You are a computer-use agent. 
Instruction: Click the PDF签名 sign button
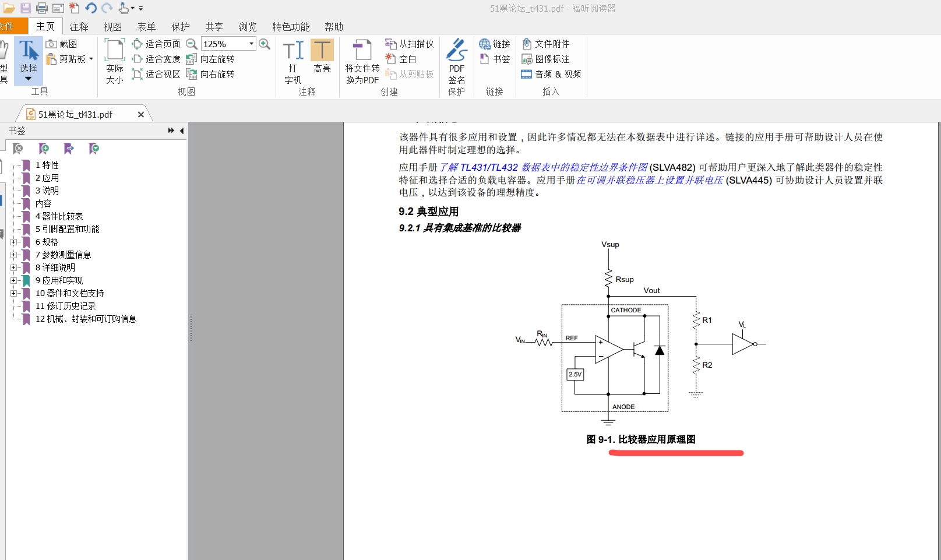pos(457,61)
